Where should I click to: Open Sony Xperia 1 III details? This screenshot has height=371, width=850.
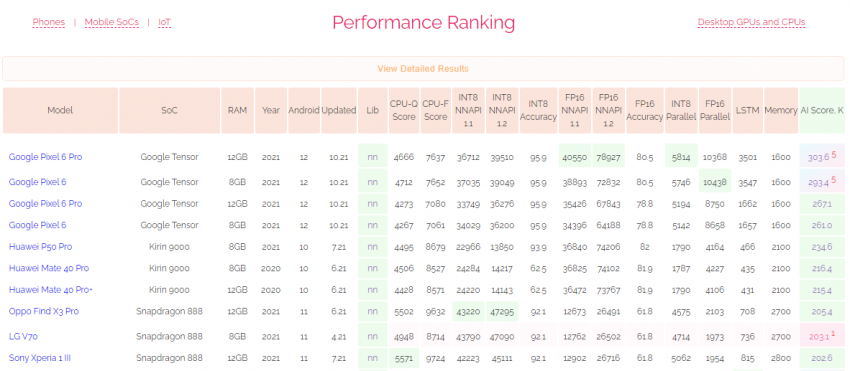[x=40, y=358]
